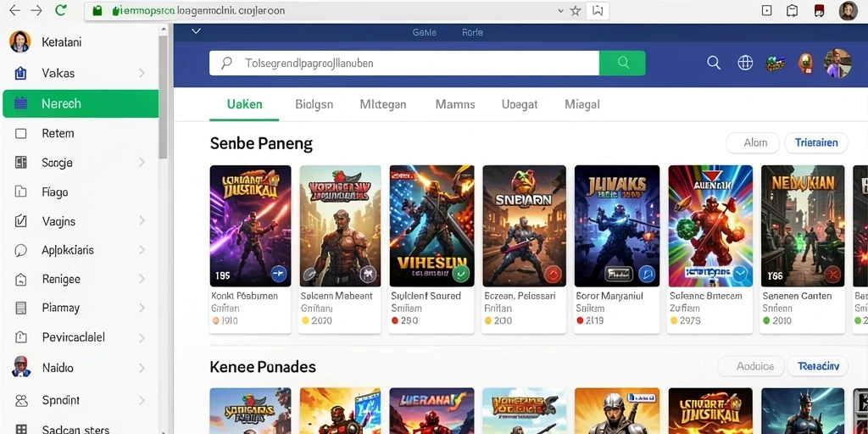Click the red badge on Bczean. Peiessari cover

[553, 274]
